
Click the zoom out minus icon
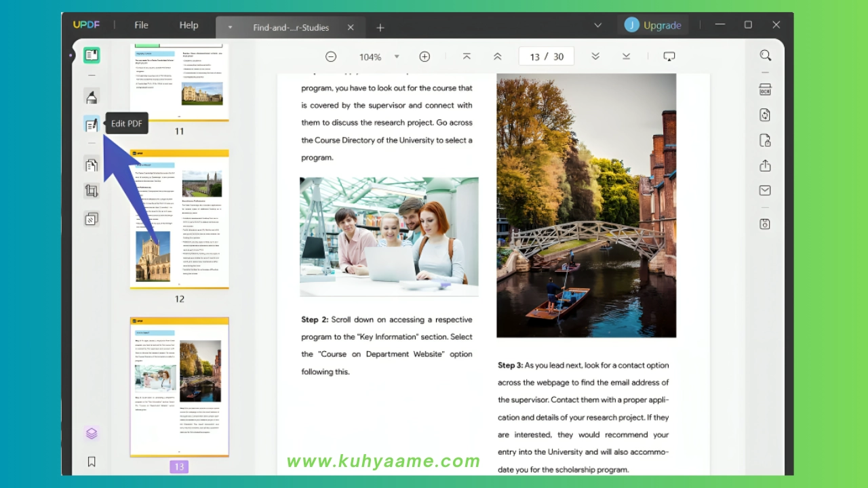point(331,57)
